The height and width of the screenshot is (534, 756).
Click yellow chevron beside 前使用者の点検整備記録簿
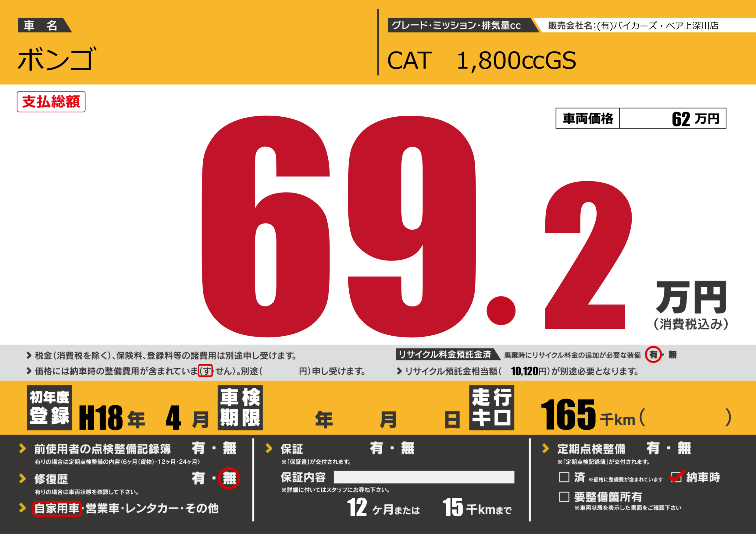pos(22,448)
